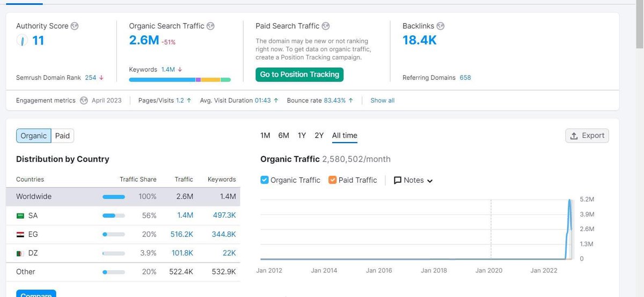Click the Distribution by Country heading
Screen dimensions: 644x297
(x=63, y=159)
